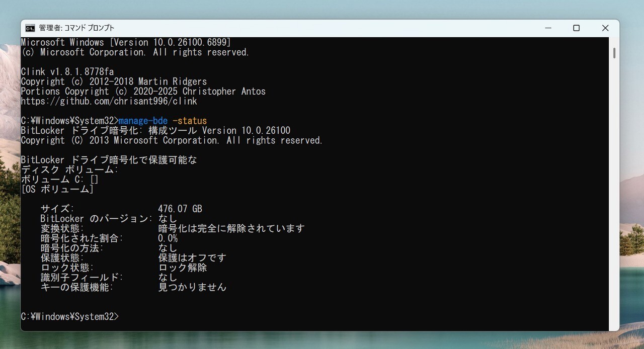The width and height of the screenshot is (644, 349).
Task: Maximize the Command Prompt window
Action: (577, 28)
